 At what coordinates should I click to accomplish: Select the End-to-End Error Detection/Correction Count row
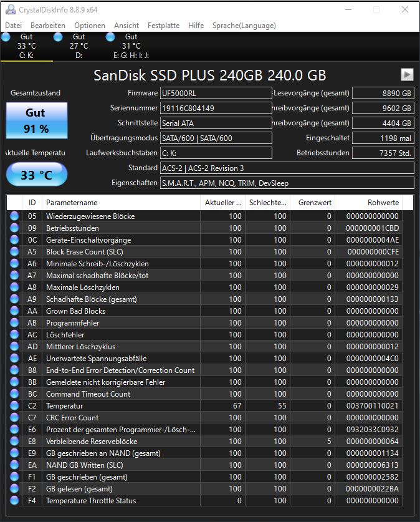point(204,370)
